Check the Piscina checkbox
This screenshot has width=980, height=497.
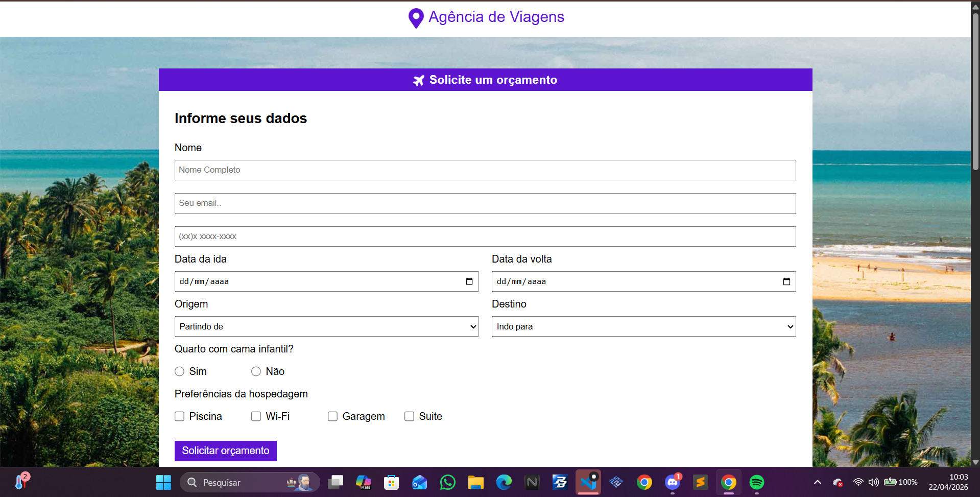pyautogui.click(x=179, y=416)
